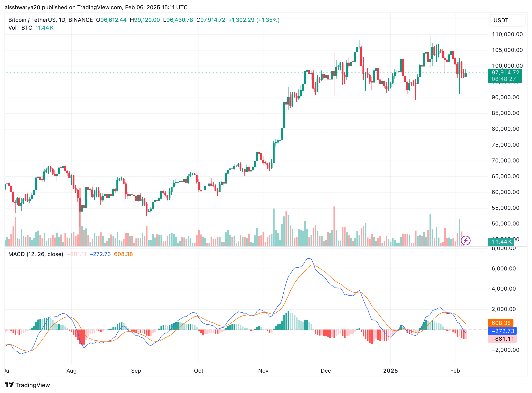Click the Oct label on time axis
The image size is (532, 393).
click(x=199, y=371)
